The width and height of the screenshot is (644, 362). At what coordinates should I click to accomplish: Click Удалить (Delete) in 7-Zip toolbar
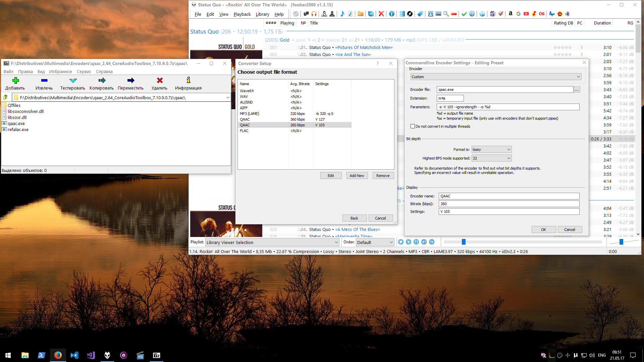coord(159,83)
